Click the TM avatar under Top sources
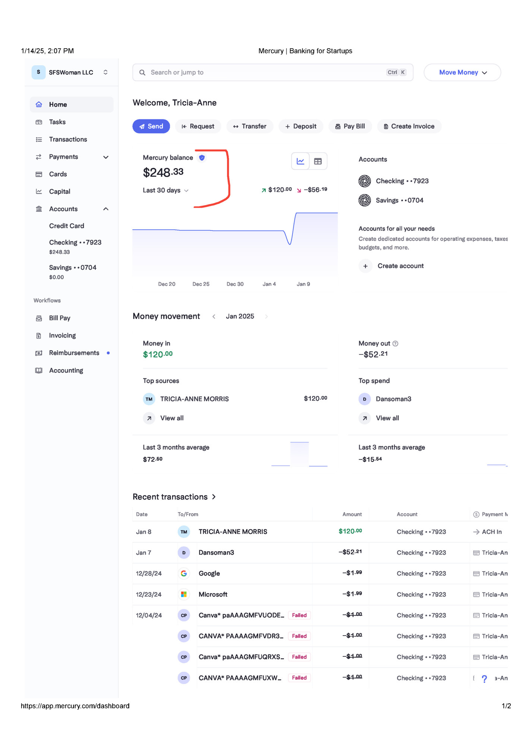This screenshot has width=532, height=756. click(149, 399)
